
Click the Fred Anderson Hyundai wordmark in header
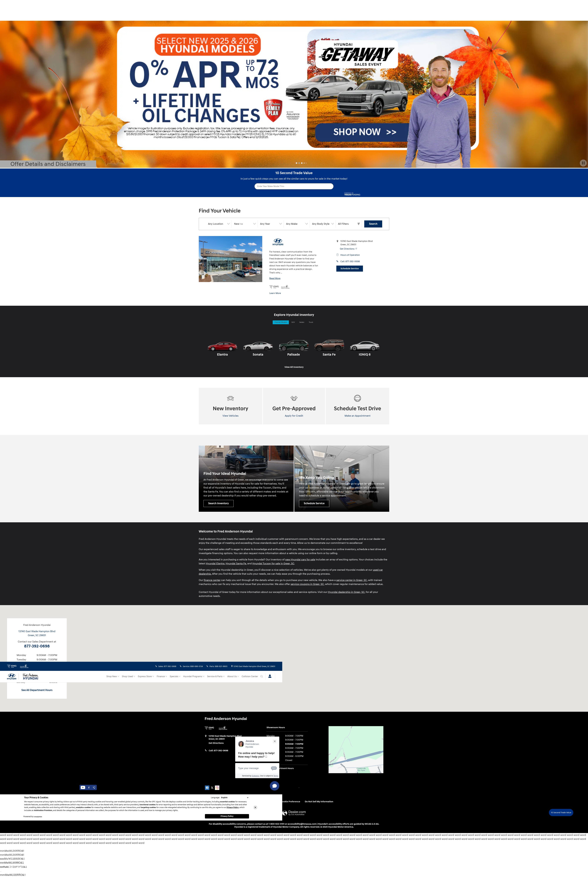tap(30, 677)
